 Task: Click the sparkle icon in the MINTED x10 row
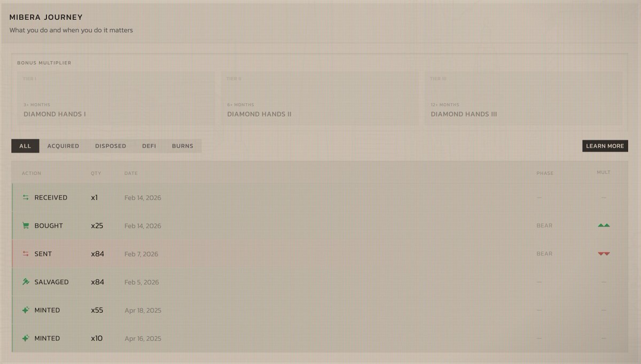pyautogui.click(x=25, y=338)
